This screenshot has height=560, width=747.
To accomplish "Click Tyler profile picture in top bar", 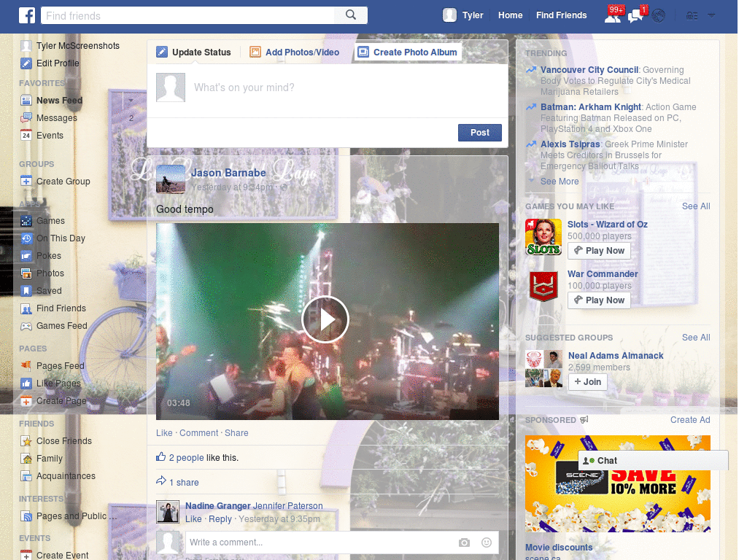I will pyautogui.click(x=449, y=15).
